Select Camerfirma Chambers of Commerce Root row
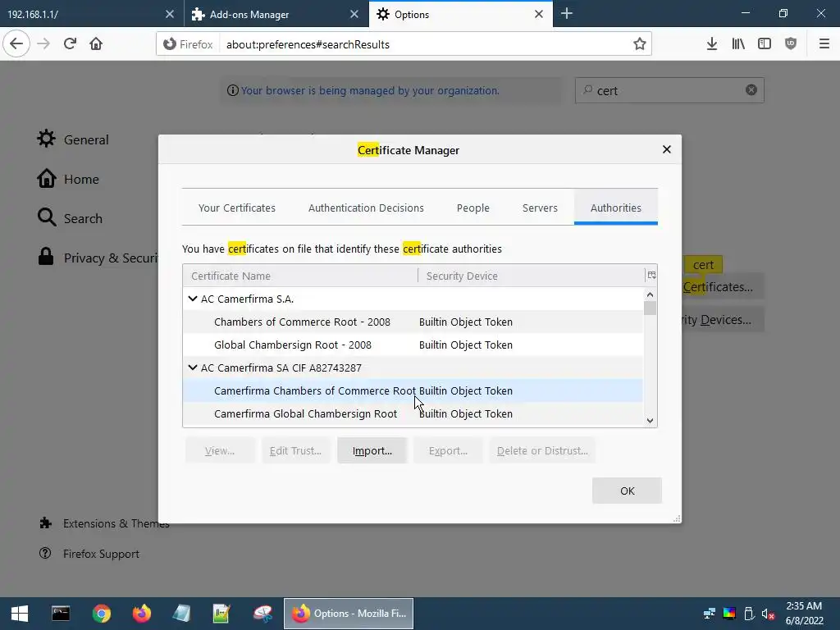This screenshot has width=840, height=630. point(413,390)
